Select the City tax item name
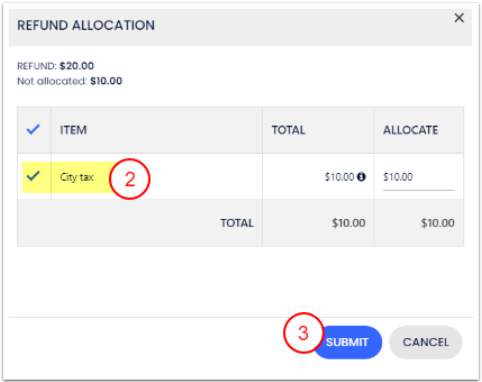Image resolution: width=482 pixels, height=382 pixels. pyautogui.click(x=77, y=177)
